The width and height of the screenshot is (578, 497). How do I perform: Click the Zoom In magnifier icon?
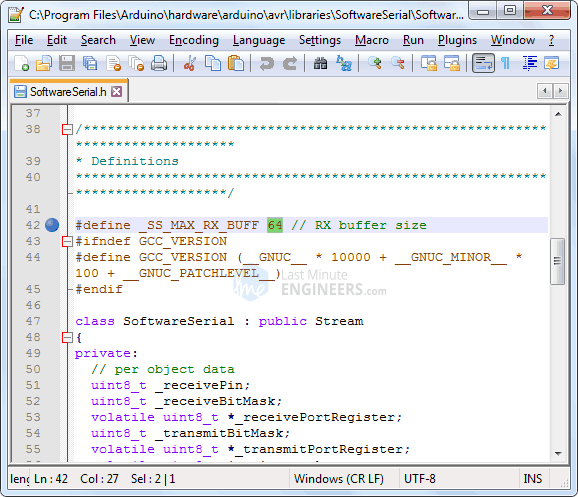[x=375, y=63]
